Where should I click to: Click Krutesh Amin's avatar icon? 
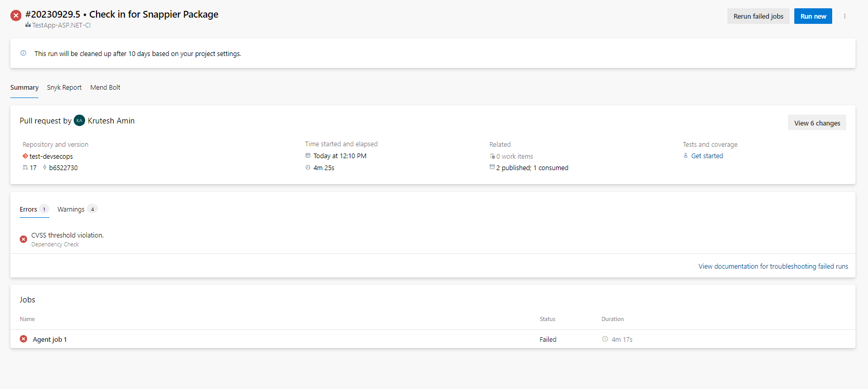[x=79, y=121]
